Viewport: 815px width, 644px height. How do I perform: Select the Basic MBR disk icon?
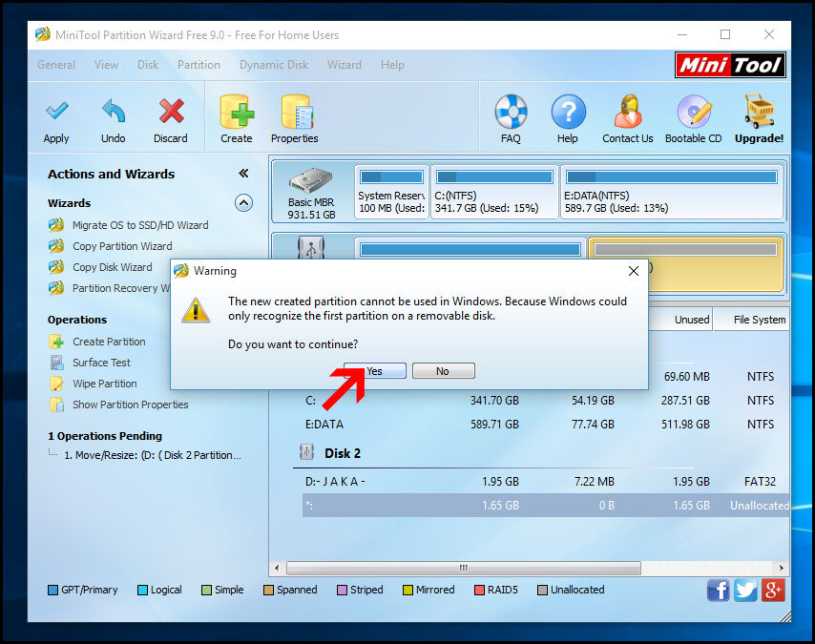(x=311, y=180)
